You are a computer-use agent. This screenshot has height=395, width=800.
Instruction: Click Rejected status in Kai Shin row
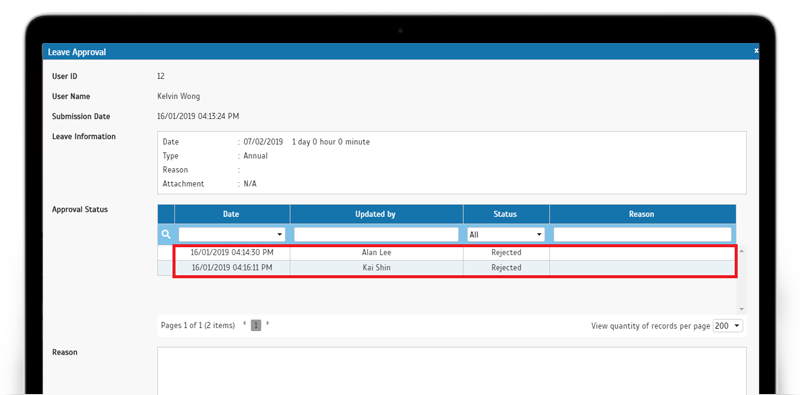[506, 267]
